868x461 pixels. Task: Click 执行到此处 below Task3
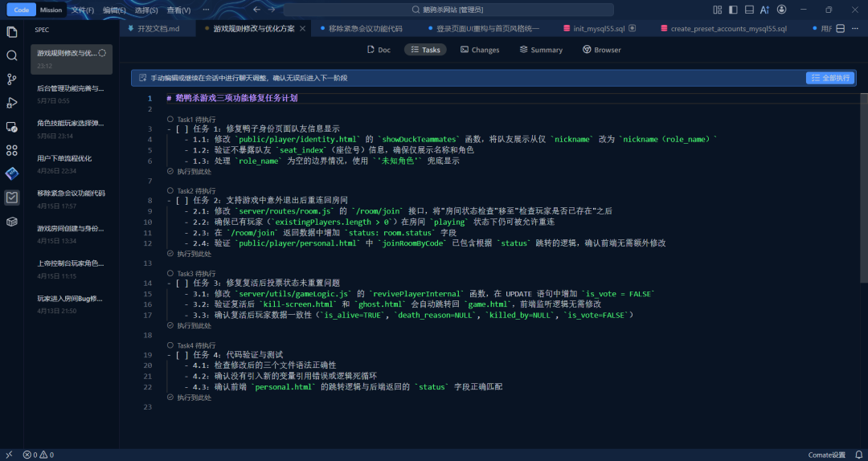[190, 326]
